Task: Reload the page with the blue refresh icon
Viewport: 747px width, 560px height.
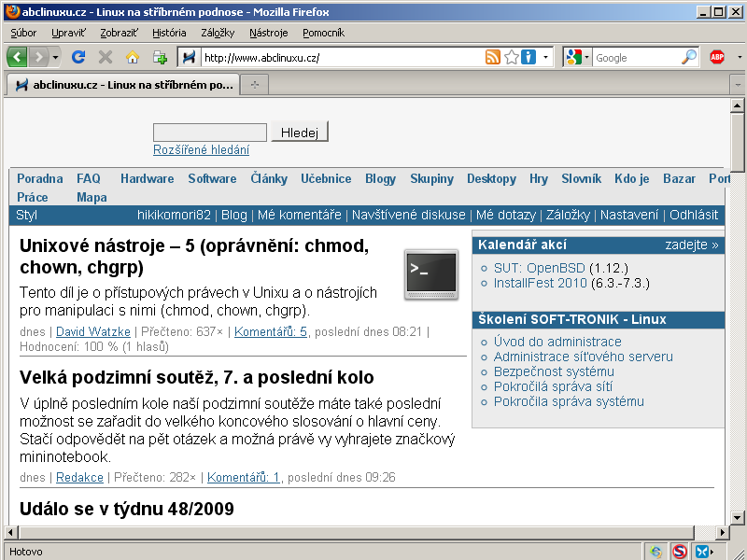Action: (78, 57)
